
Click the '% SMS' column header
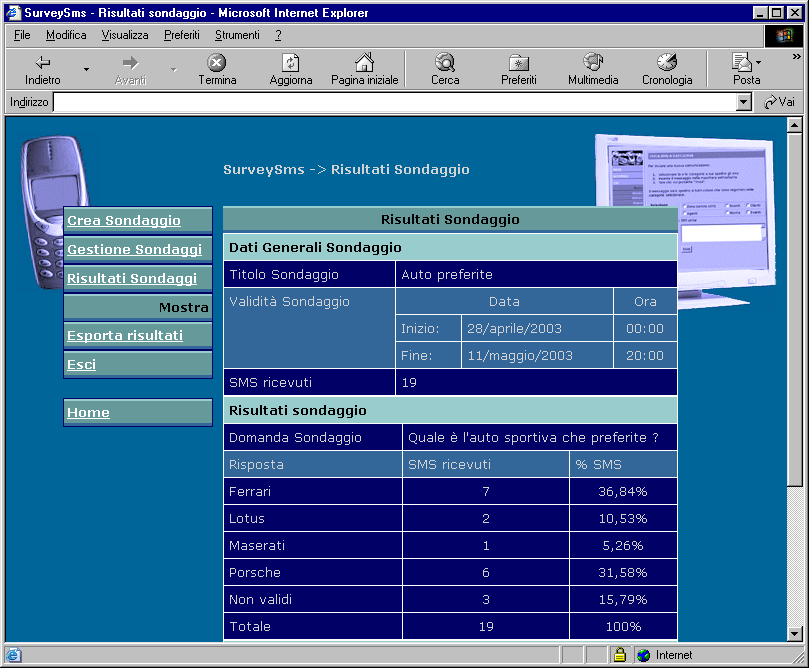[x=598, y=464]
